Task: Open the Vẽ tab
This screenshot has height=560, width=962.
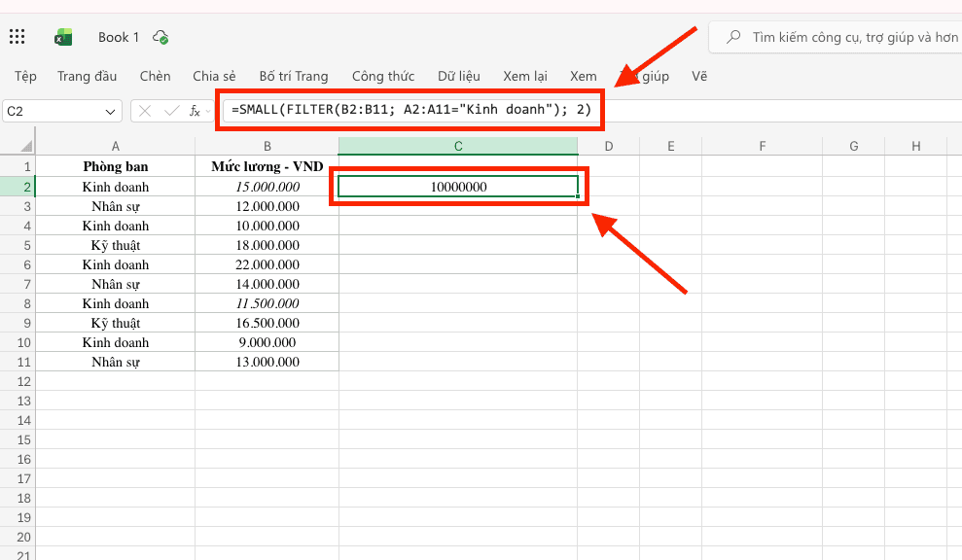Action: (699, 76)
